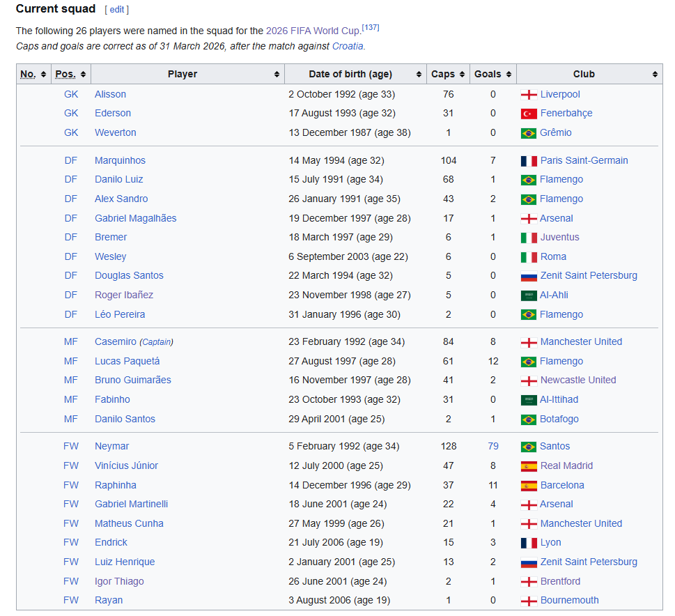Open Bruno Guimarães player page
The image size is (675, 616).
[133, 380]
